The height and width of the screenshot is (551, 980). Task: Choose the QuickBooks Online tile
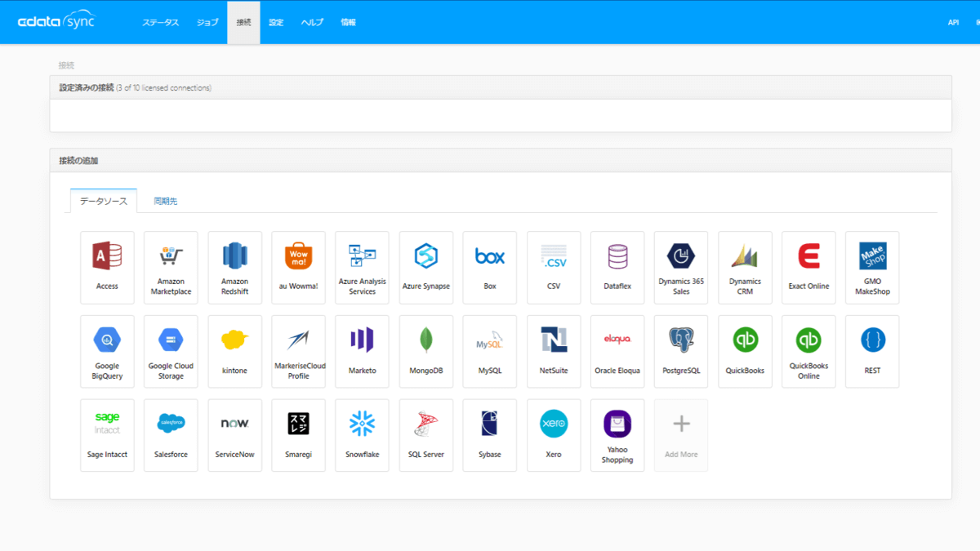coord(808,352)
